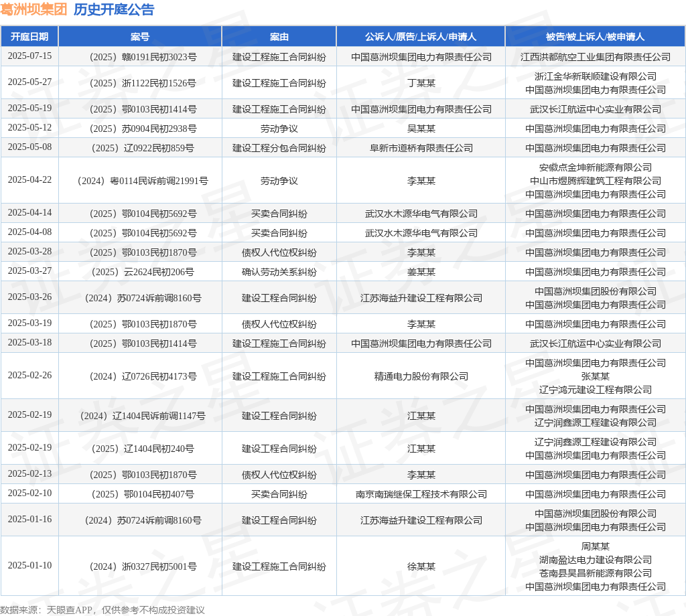Click the date 2025-03-19
The height and width of the screenshot is (616, 686).
(x=29, y=323)
